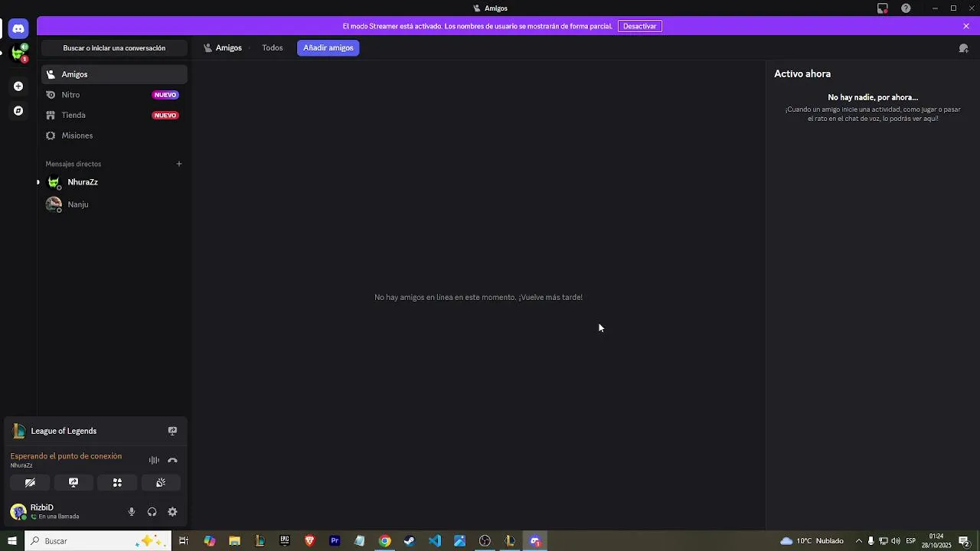Switch to the Todos friends tab
Screen dimensions: 980x551
pyautogui.click(x=272, y=47)
